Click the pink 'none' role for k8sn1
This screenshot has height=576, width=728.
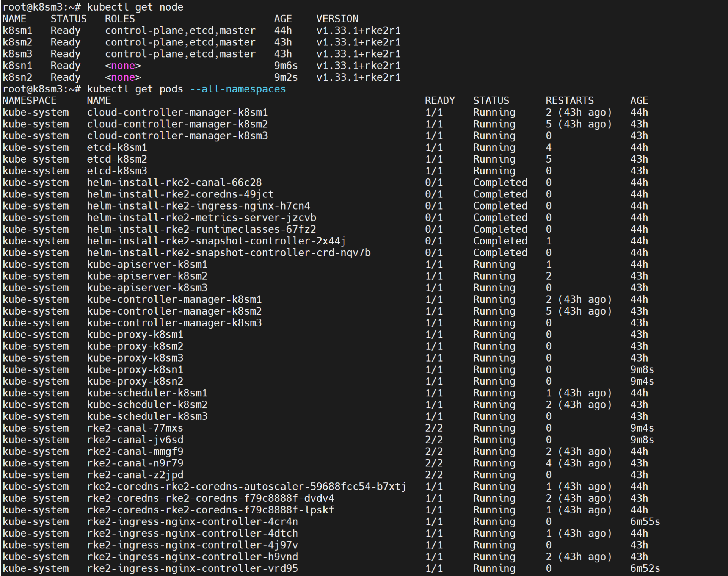(x=123, y=66)
